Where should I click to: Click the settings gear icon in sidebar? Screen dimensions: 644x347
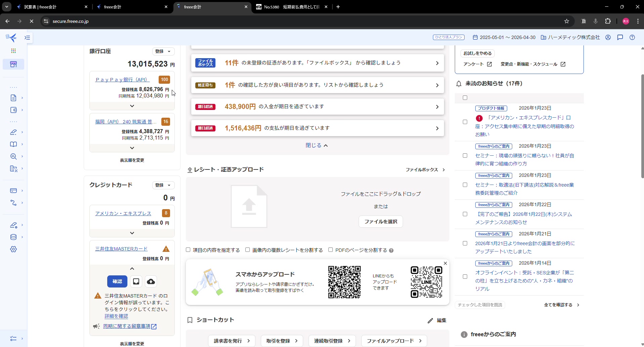(x=13, y=249)
